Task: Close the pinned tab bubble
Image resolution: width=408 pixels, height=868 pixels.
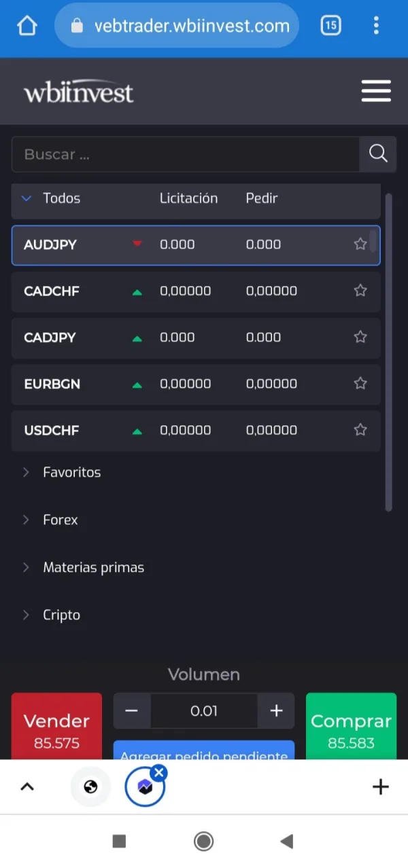Action: click(158, 772)
